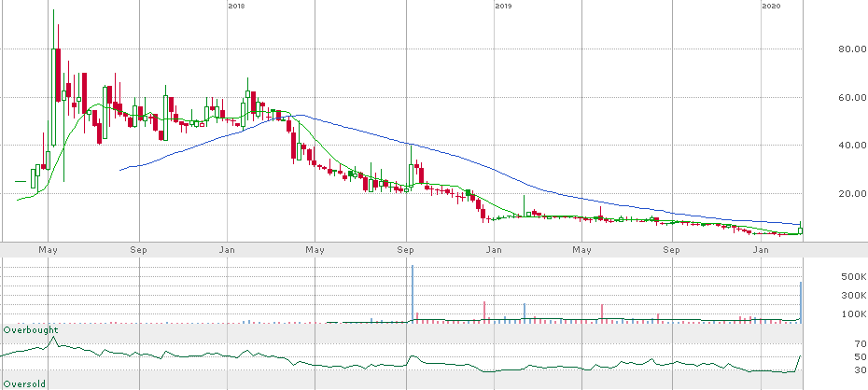Viewport: 868px width, 390px height.
Task: Click the red volume spike just before January 2019
Action: pyautogui.click(x=484, y=313)
